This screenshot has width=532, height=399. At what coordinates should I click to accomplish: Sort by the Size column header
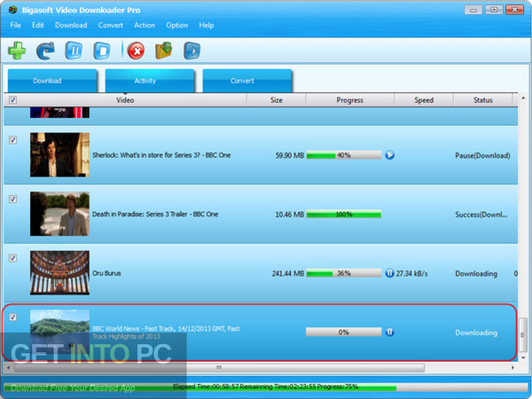point(277,100)
